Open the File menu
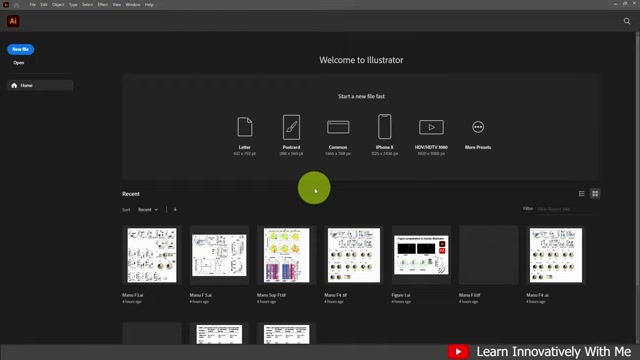The image size is (640, 360). 33,5
